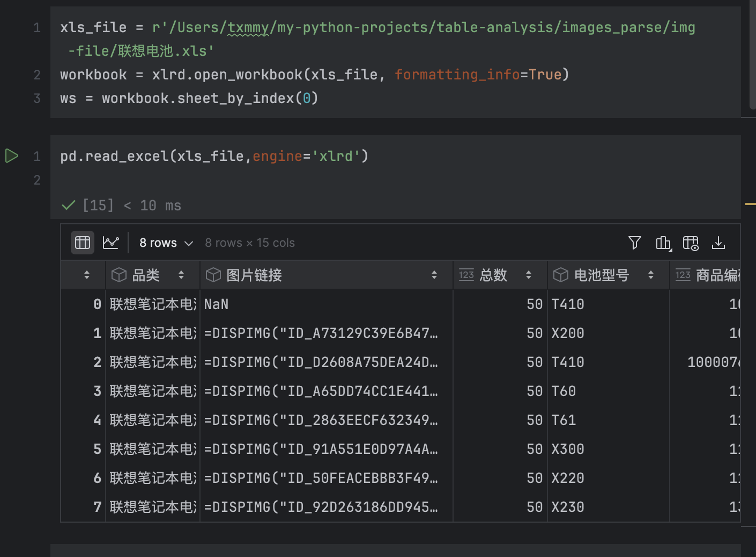Select row index 0
Viewport: 756px width, 557px height.
tap(83, 304)
